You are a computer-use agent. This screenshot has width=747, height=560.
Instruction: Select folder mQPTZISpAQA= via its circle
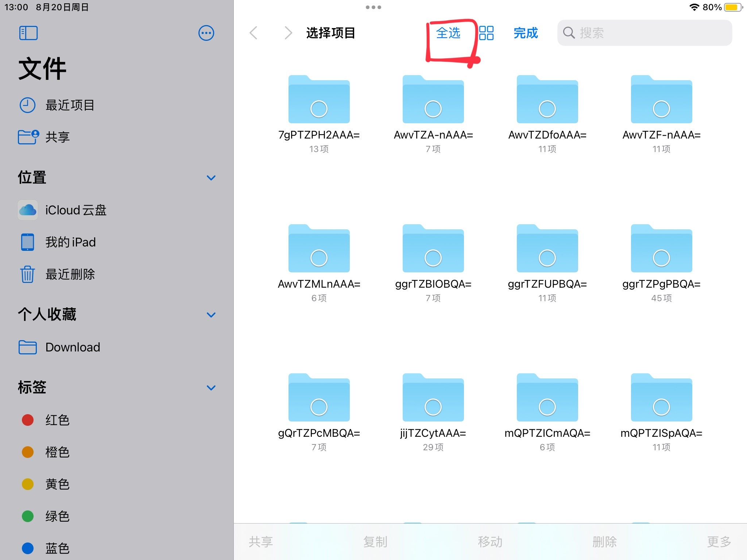click(661, 407)
